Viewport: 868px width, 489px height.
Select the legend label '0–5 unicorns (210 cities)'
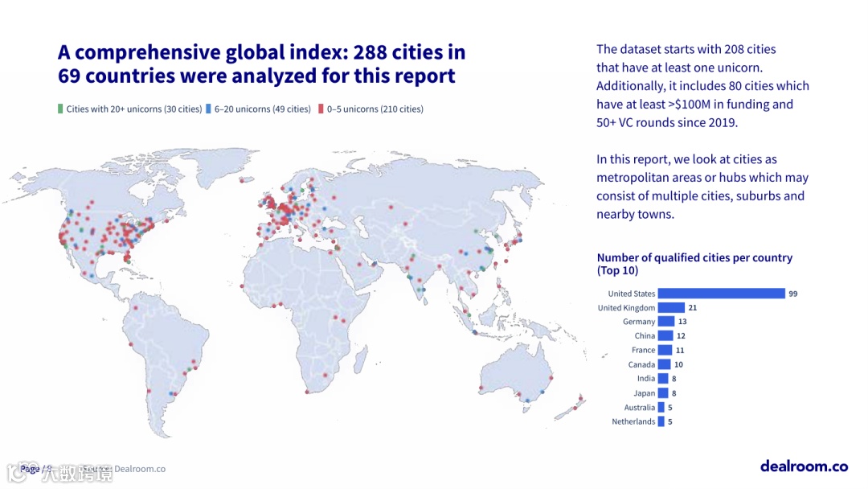[375, 109]
